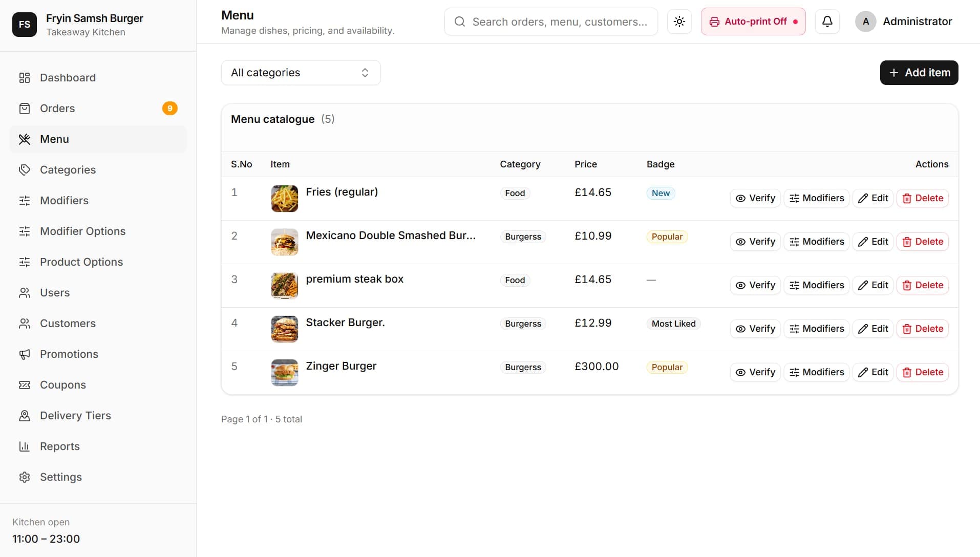Open Customers in sidebar

[98, 324]
